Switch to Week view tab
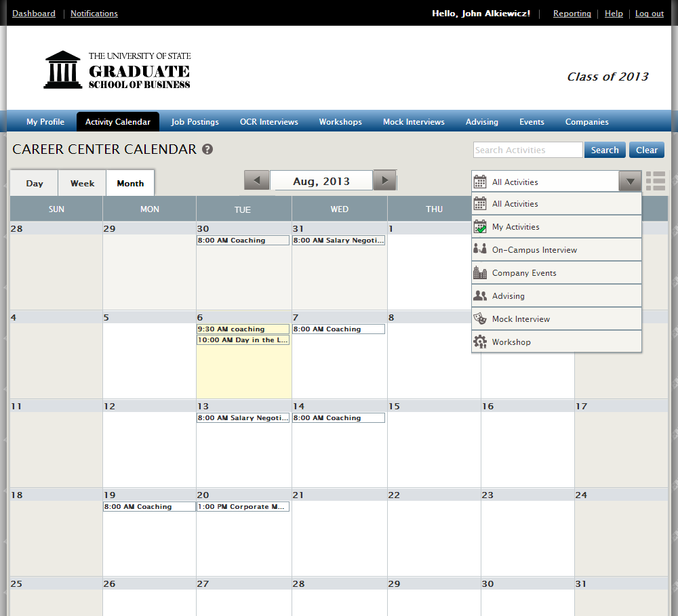This screenshot has height=616, width=678. point(82,183)
